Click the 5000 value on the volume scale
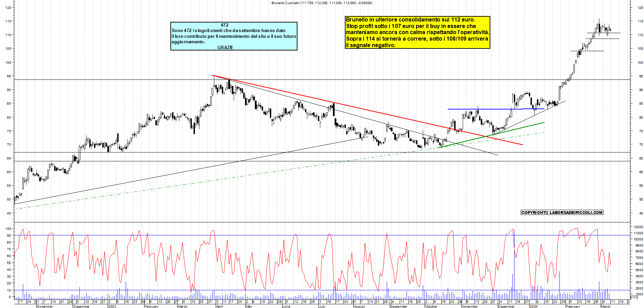The height and width of the screenshot is (308, 644). [639, 270]
